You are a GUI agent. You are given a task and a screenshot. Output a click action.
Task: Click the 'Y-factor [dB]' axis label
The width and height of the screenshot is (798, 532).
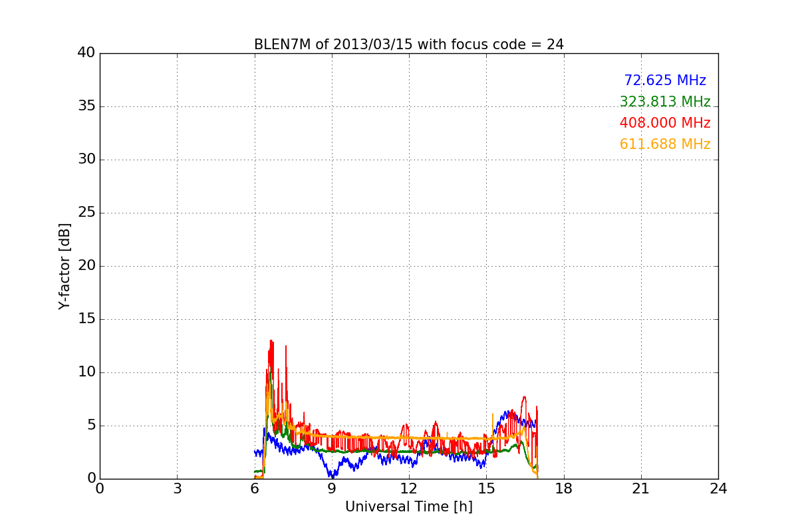pyautogui.click(x=65, y=266)
